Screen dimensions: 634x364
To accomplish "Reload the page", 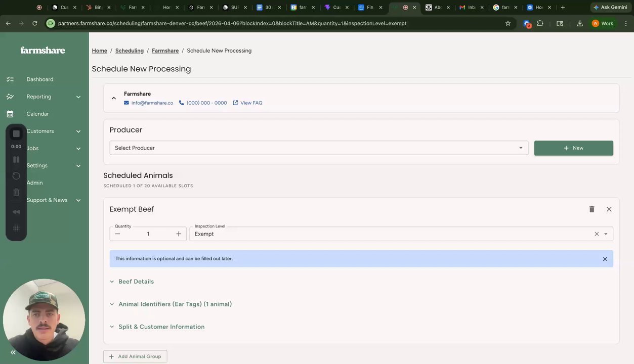I will coord(34,23).
